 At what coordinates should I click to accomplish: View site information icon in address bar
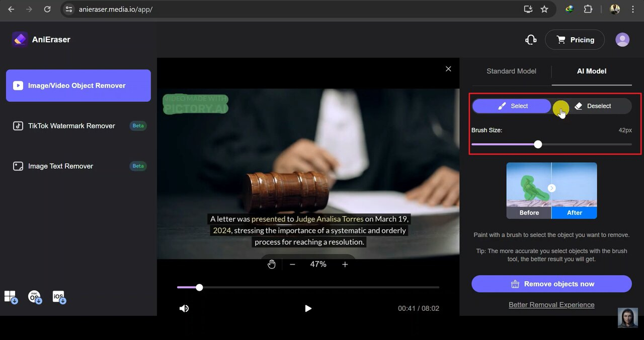(69, 9)
